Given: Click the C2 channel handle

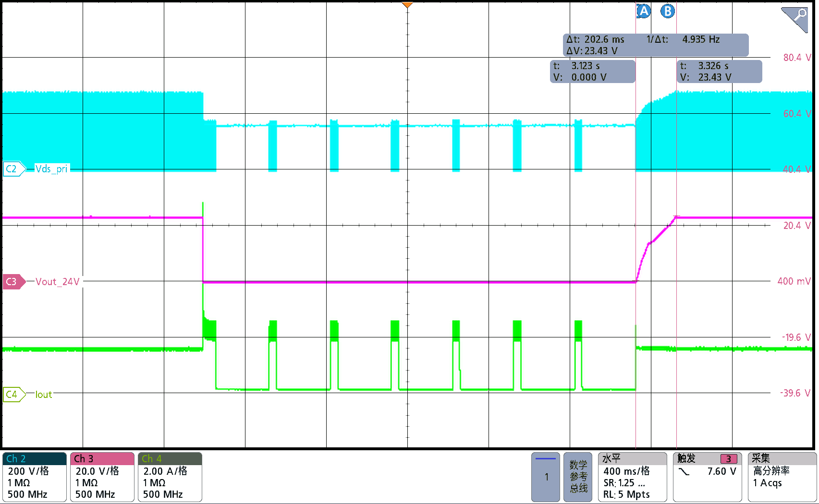Looking at the screenshot, I should (x=14, y=169).
